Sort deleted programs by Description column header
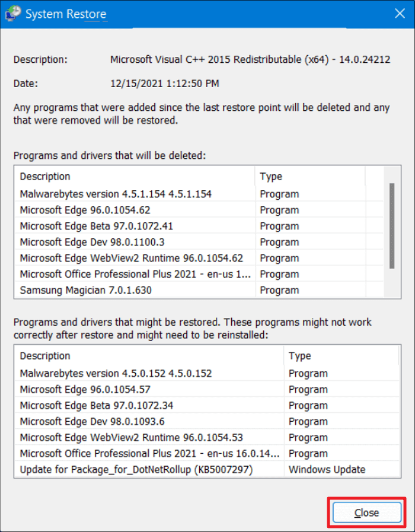415x532 pixels. (136, 177)
